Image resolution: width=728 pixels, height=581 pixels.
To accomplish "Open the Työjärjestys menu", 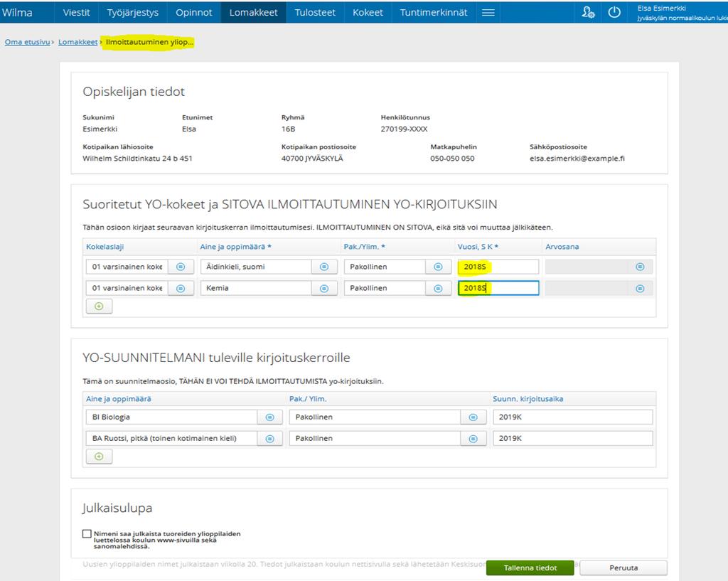I will click(133, 13).
